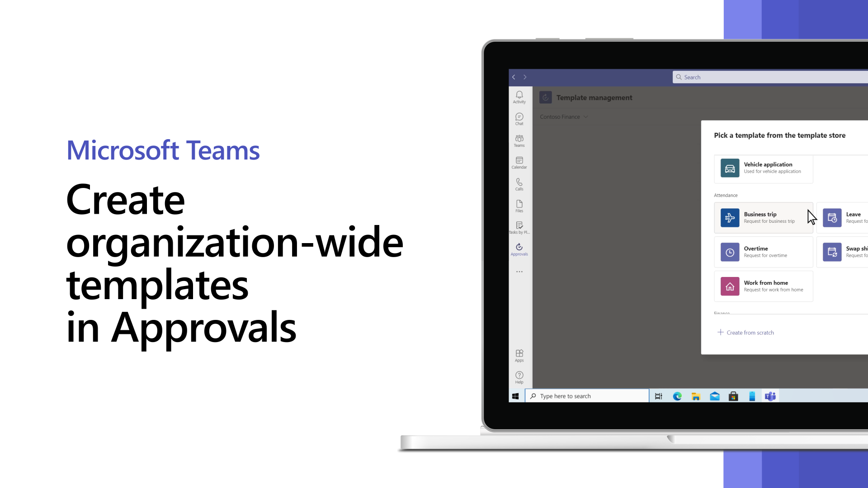Screen dimensions: 868x488
Task: Expand the Attendance category section
Action: 726,195
